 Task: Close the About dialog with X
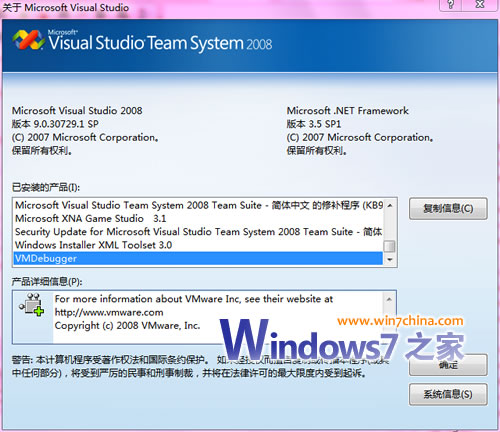[x=480, y=5]
